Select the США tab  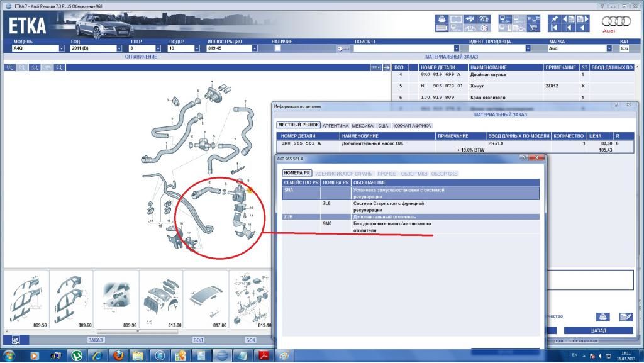tap(383, 126)
